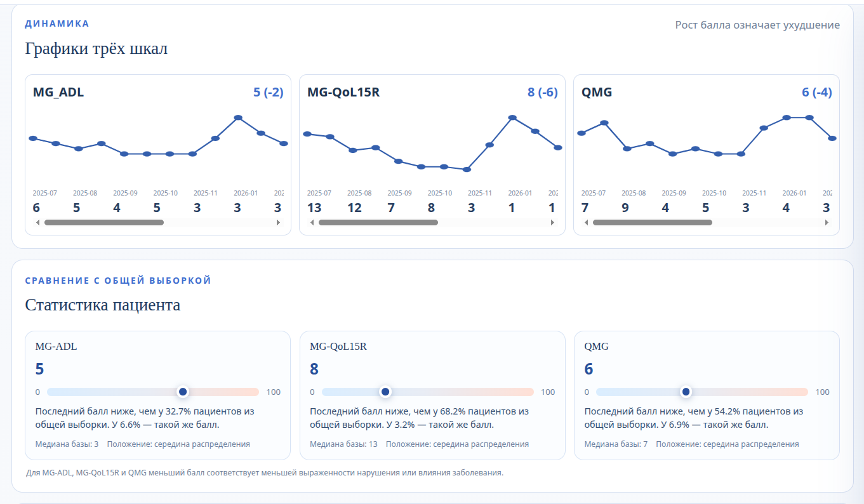The width and height of the screenshot is (864, 504).
Task: Click the horizontal scrollbar thumb of MG-QoL15R chart
Action: click(378, 223)
